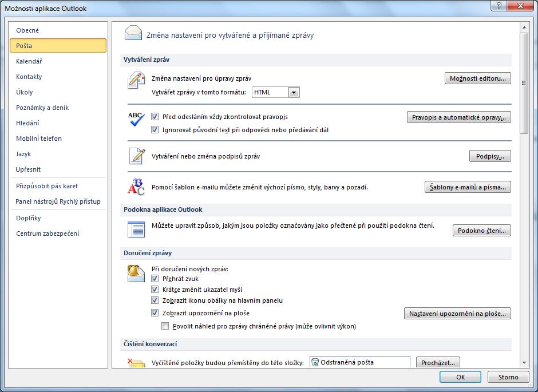The height and width of the screenshot is (392, 538).
Task: Click the Podokna aplikace Outlook header
Action: tap(316, 209)
